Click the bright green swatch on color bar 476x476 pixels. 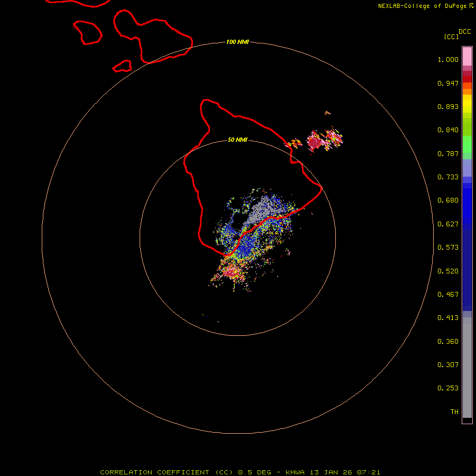pyautogui.click(x=467, y=144)
